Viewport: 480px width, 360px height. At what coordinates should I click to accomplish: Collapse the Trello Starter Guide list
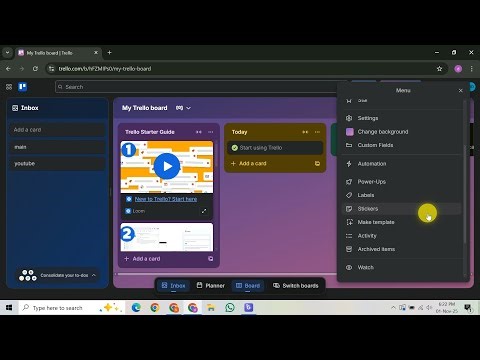pyautogui.click(x=199, y=132)
